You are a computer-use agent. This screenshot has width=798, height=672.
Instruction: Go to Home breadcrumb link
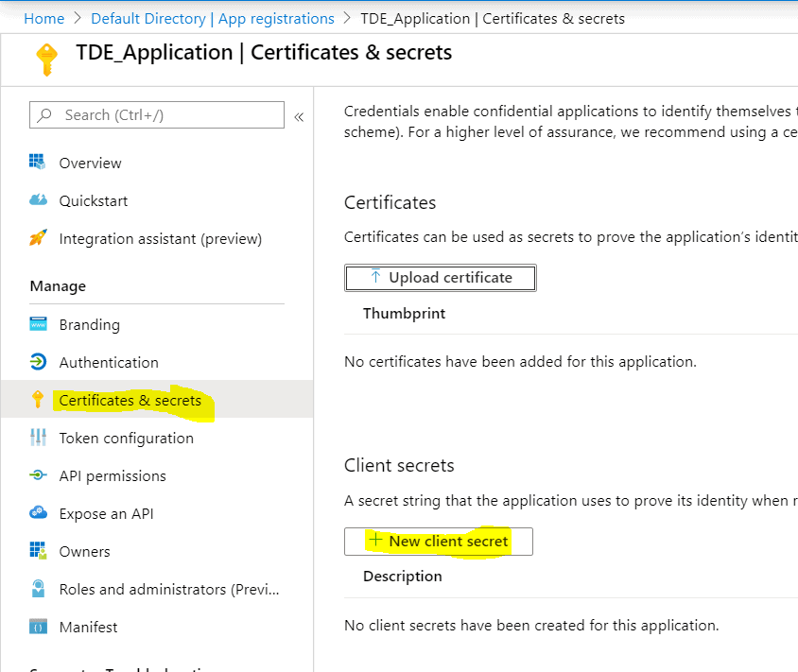44,18
